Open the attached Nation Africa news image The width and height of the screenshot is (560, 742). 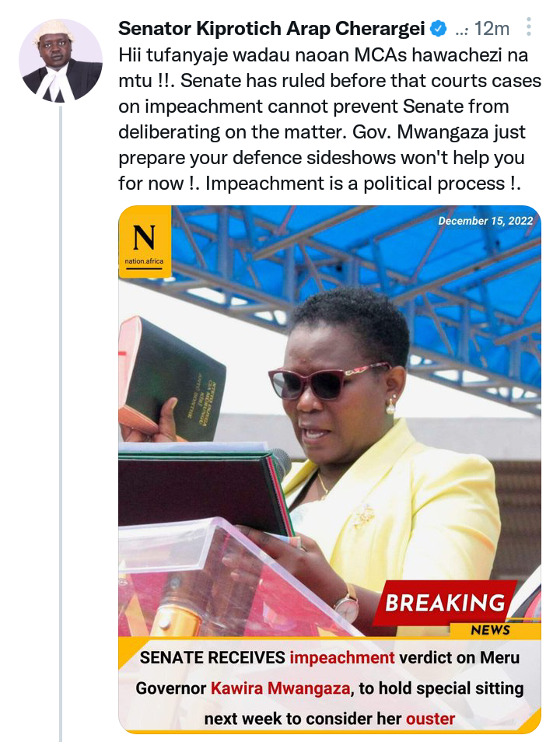(x=330, y=470)
